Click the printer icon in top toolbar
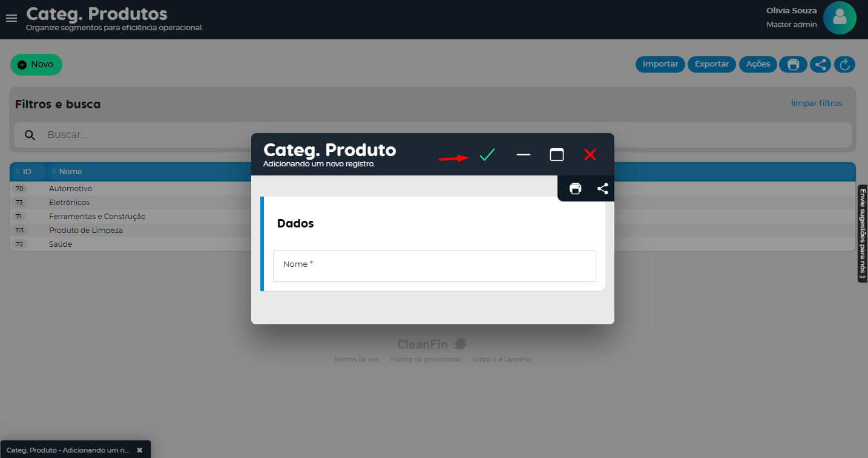Image resolution: width=868 pixels, height=458 pixels. tap(793, 64)
